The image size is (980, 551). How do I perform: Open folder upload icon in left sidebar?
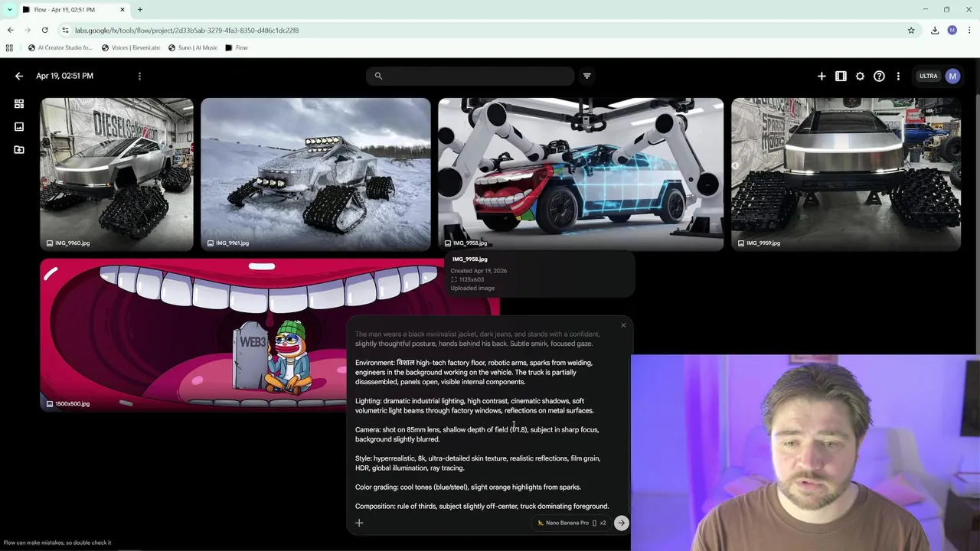(19, 149)
